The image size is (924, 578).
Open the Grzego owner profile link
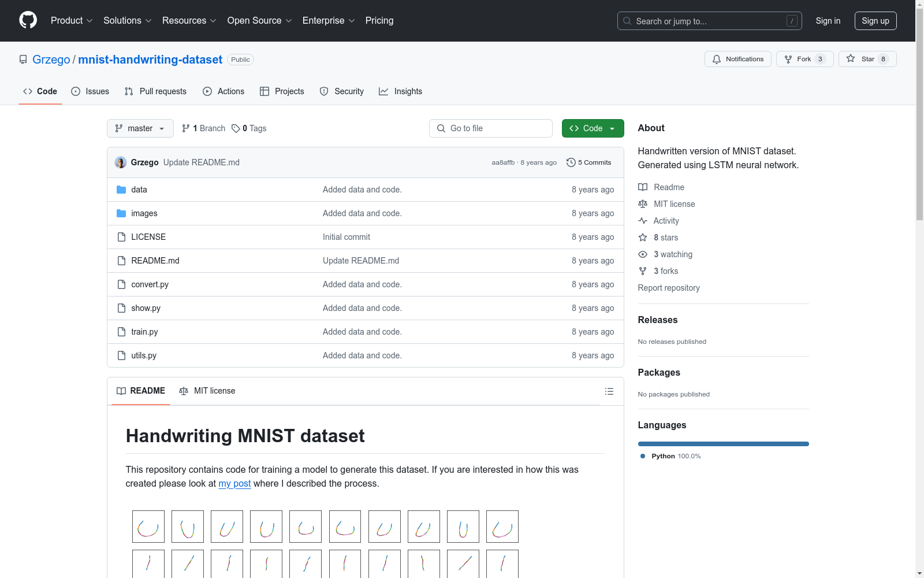[x=51, y=60]
